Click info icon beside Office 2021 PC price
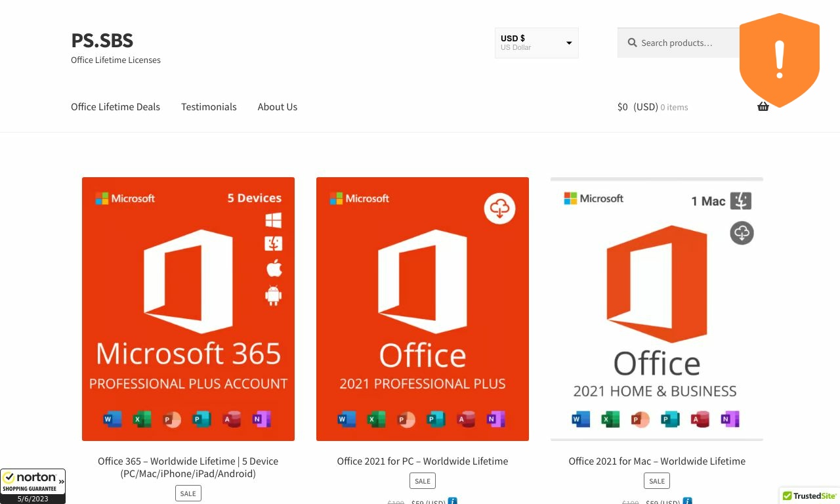Screen dimensions: 840x504 [452, 501]
